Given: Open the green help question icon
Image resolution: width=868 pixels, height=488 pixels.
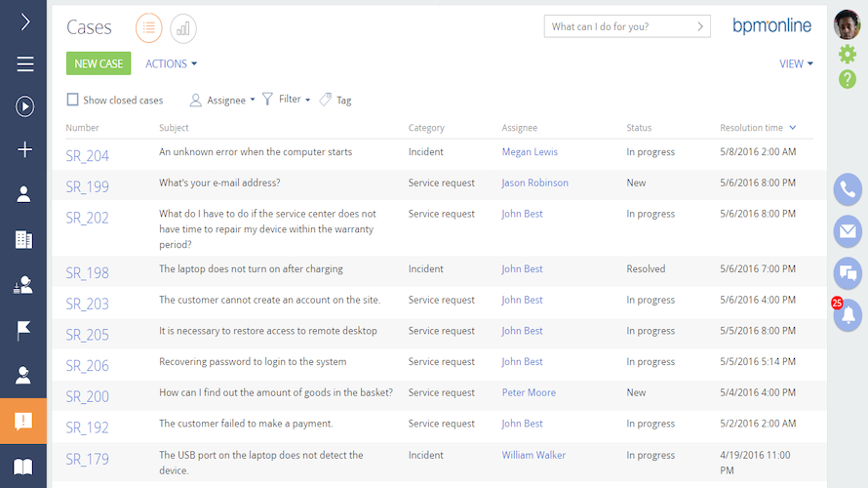Looking at the screenshot, I should [848, 79].
